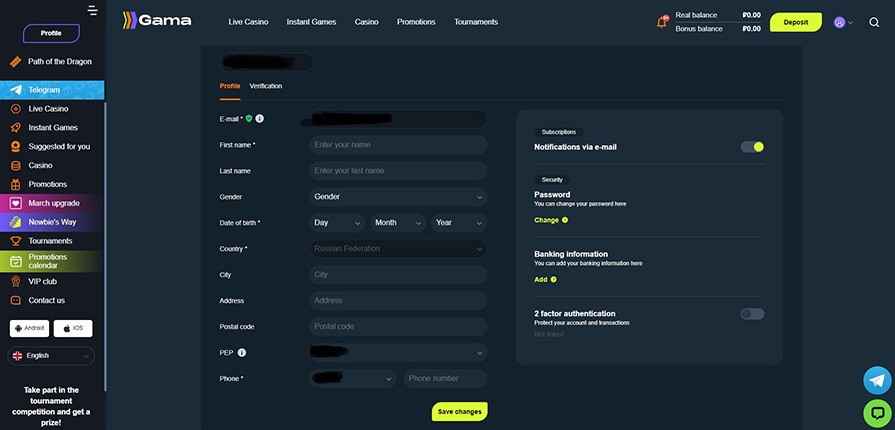Click the notification bell icon

click(662, 22)
